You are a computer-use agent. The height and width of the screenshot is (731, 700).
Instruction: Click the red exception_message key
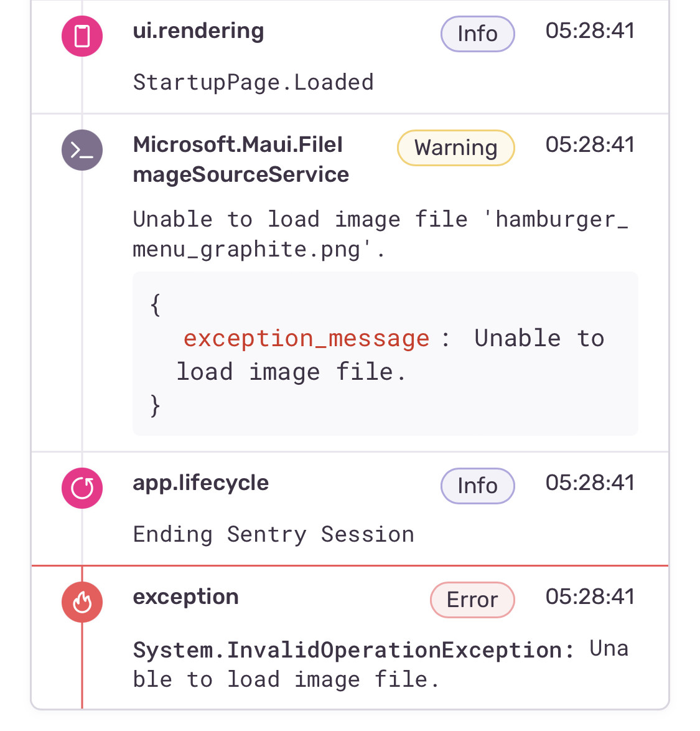tap(306, 338)
